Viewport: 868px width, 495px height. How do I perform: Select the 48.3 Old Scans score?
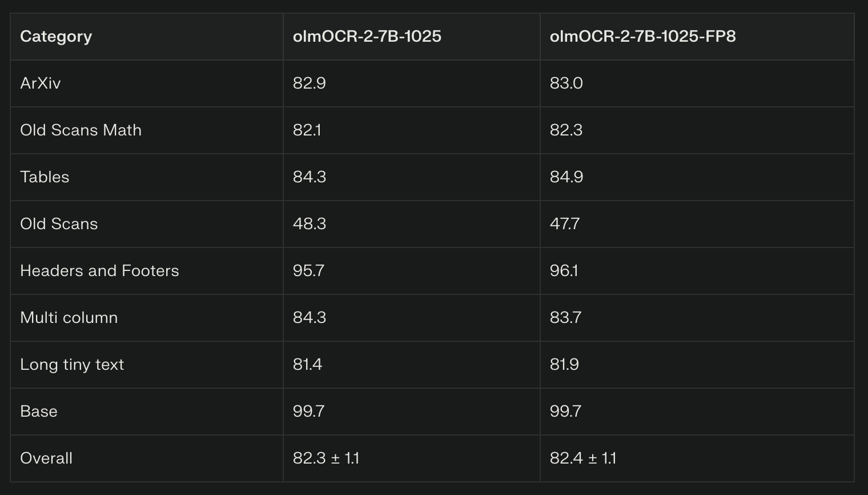[309, 224]
